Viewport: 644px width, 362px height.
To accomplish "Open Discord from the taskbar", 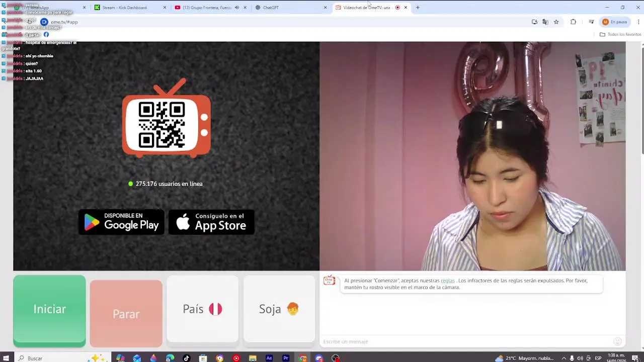I will click(x=319, y=358).
